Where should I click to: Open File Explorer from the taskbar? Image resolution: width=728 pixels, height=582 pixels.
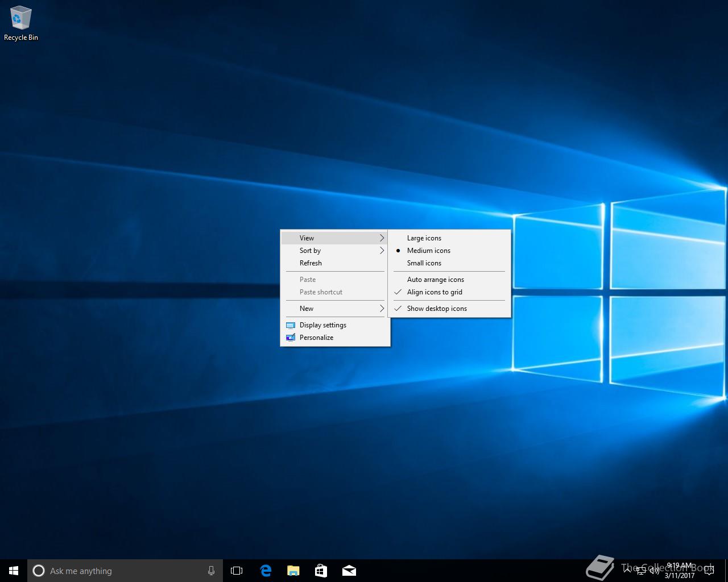point(293,571)
